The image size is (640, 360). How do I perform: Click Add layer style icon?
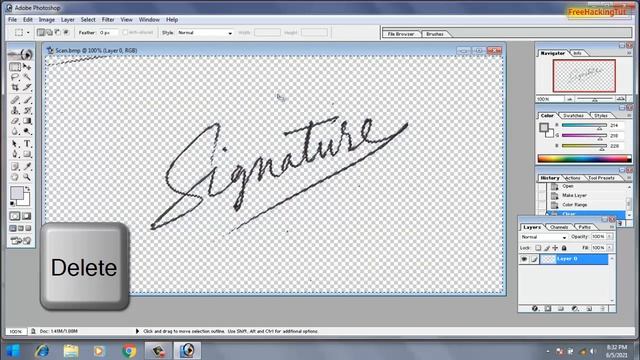pyautogui.click(x=535, y=309)
